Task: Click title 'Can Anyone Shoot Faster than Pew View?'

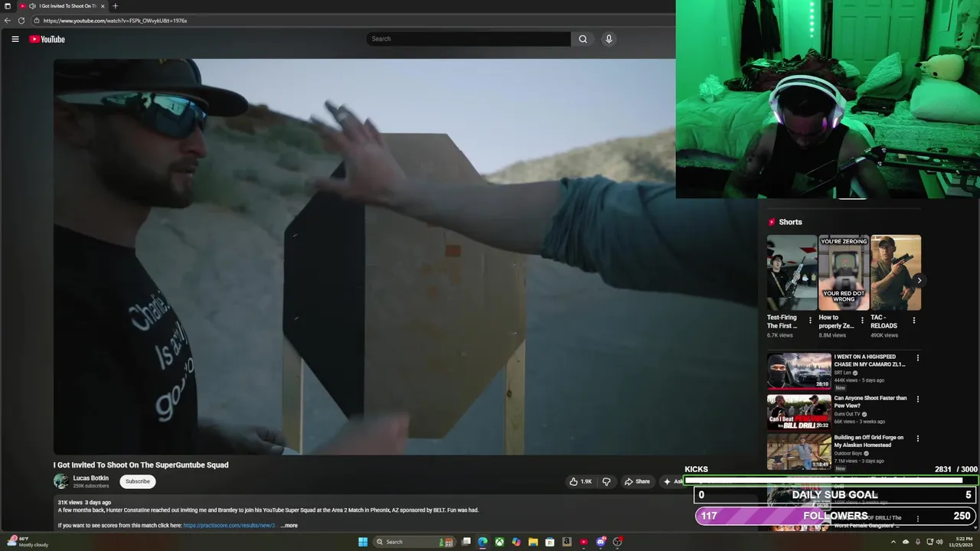Action: tap(871, 402)
